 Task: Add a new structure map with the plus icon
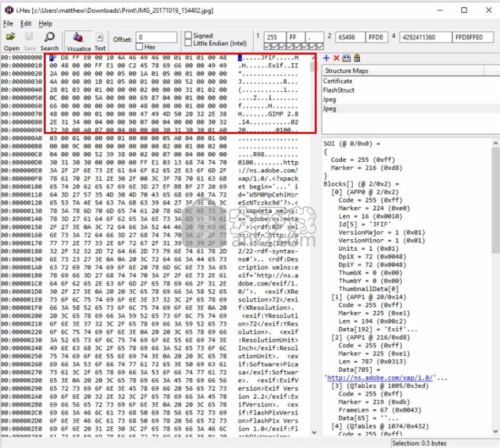pyautogui.click(x=326, y=58)
